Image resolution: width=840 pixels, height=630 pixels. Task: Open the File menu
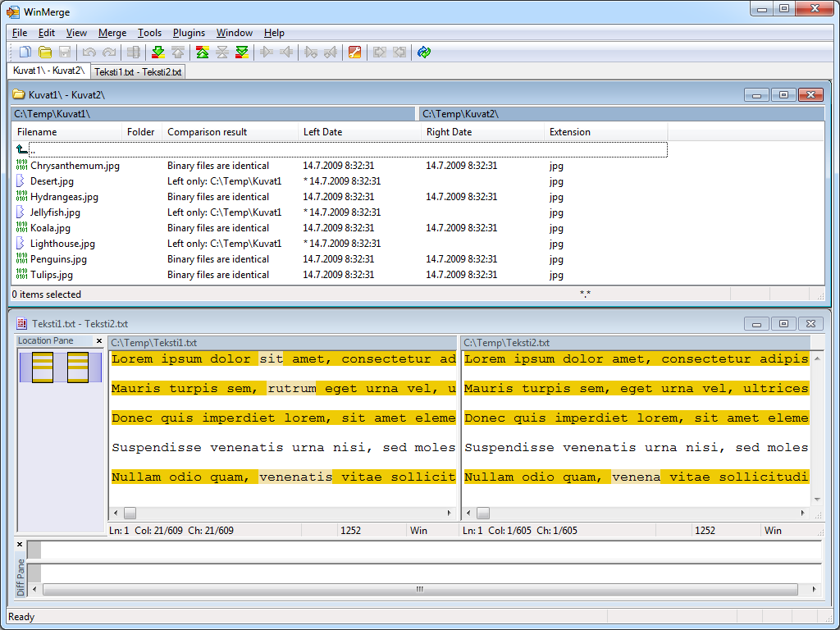click(20, 33)
